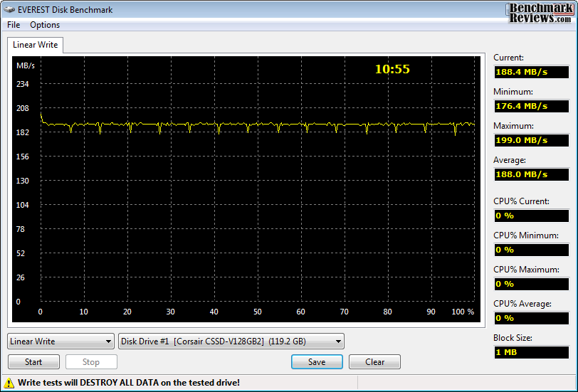This screenshot has width=578, height=392.
Task: Click the EVEREST Disk Benchmark title text
Action: 65,9
